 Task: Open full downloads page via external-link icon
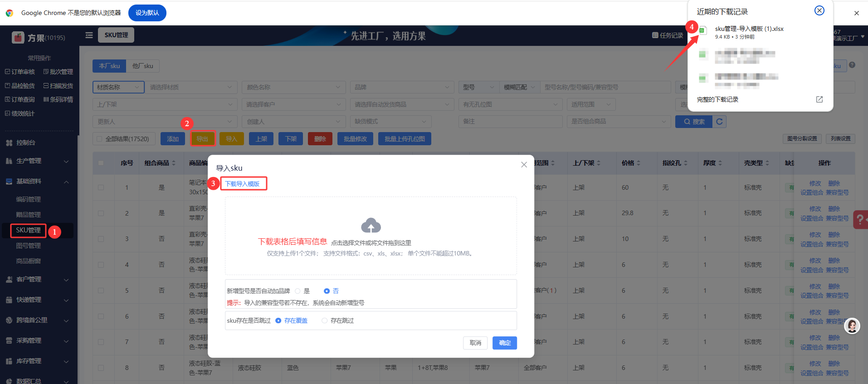tap(819, 99)
